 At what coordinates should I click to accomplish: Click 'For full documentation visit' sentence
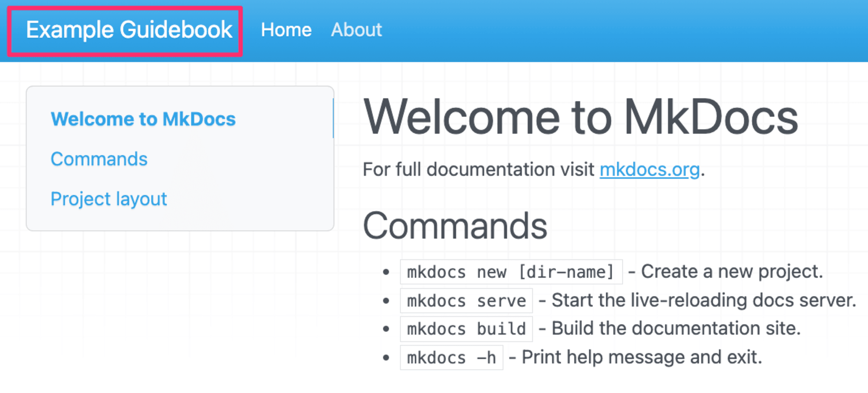tap(478, 169)
